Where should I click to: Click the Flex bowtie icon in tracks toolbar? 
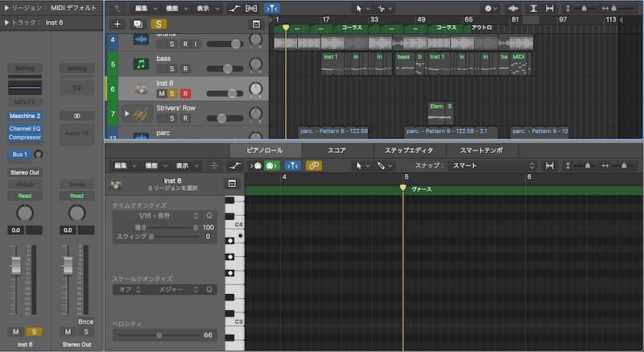(x=251, y=8)
